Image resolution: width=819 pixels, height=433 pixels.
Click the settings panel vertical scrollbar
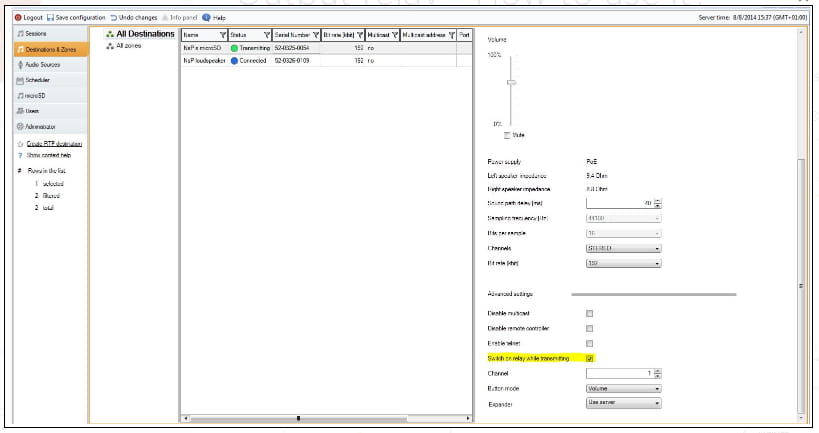click(801, 285)
